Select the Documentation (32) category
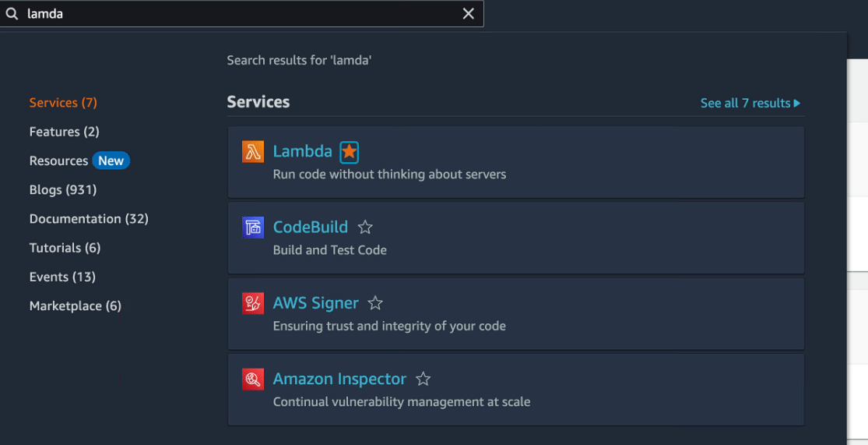This screenshot has height=445, width=868. (x=89, y=219)
